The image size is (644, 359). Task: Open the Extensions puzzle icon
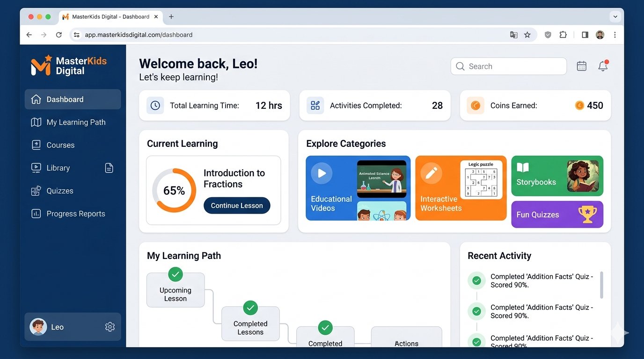[x=563, y=35]
